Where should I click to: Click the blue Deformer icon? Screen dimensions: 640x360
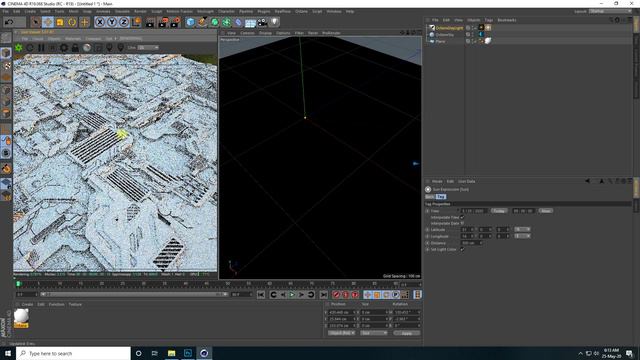tap(238, 22)
